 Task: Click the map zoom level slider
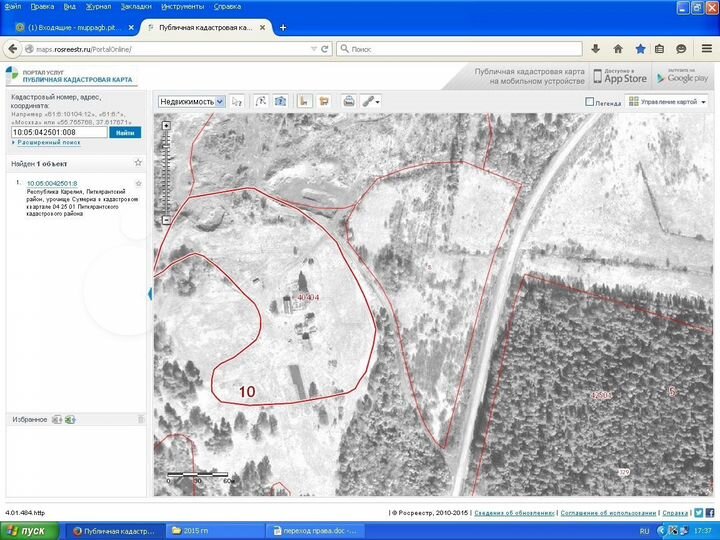click(x=166, y=173)
